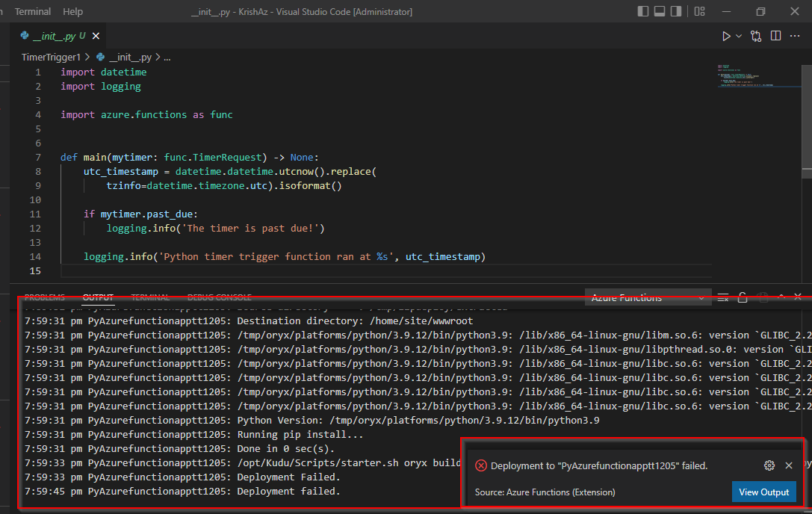
Task: Click the Python file icon on the __init__.py tab
Action: pyautogui.click(x=25, y=36)
